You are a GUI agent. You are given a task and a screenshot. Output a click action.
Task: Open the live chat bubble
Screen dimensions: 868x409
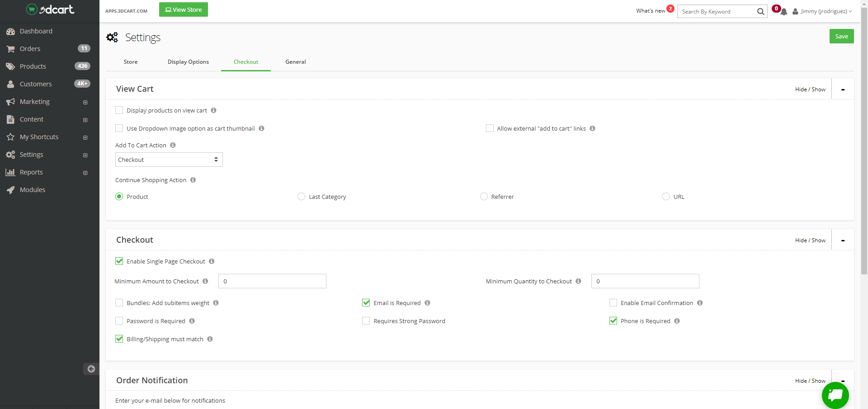(835, 395)
